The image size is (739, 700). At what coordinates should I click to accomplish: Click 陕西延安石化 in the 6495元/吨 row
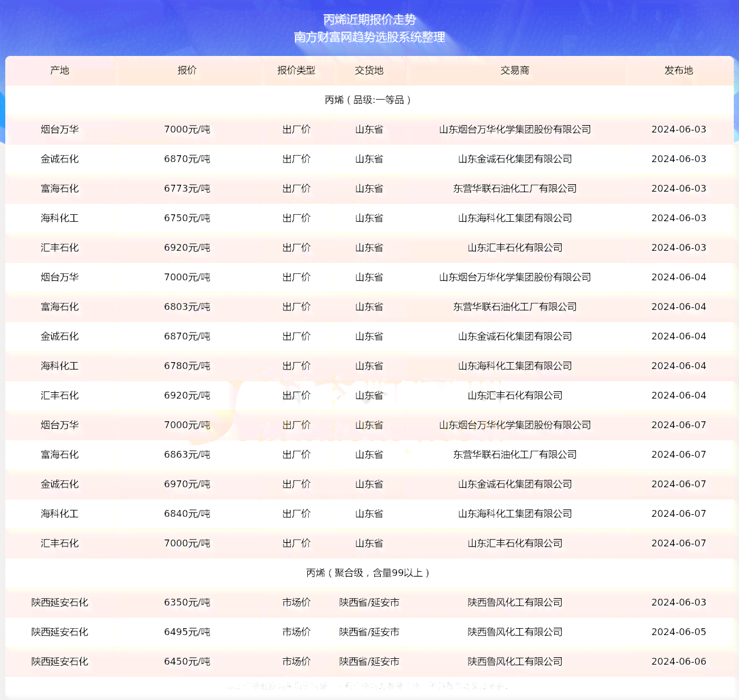[60, 632]
